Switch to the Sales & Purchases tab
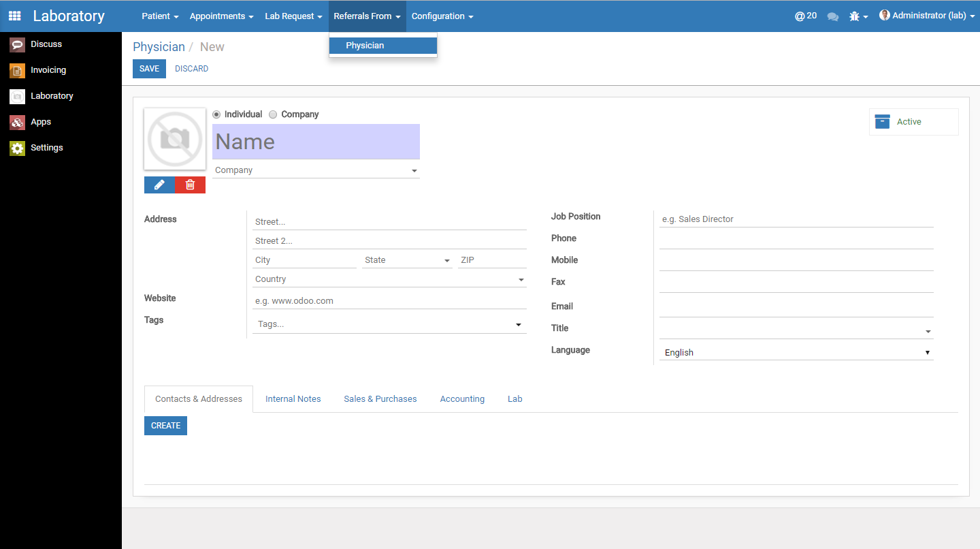Image resolution: width=980 pixels, height=549 pixels. [x=380, y=399]
